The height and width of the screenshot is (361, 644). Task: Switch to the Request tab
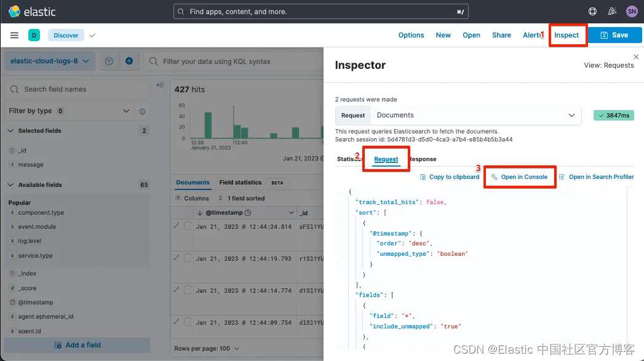coord(386,159)
